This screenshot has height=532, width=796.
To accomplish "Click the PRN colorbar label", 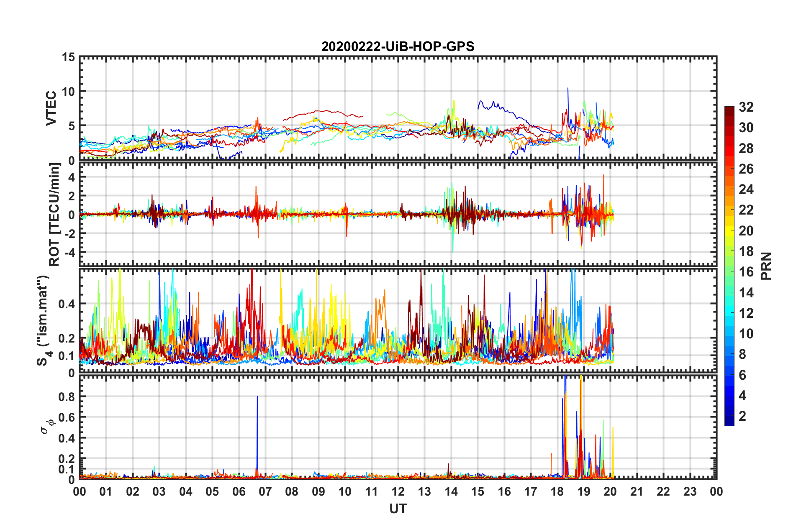I will click(x=766, y=266).
